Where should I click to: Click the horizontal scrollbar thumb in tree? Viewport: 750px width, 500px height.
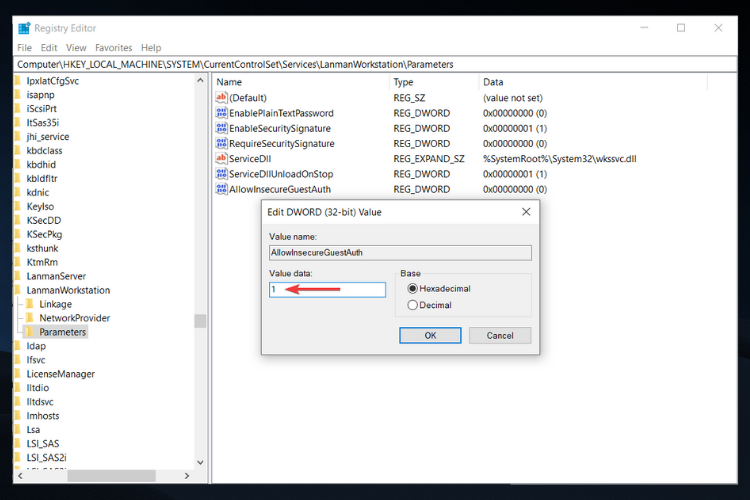[x=111, y=476]
